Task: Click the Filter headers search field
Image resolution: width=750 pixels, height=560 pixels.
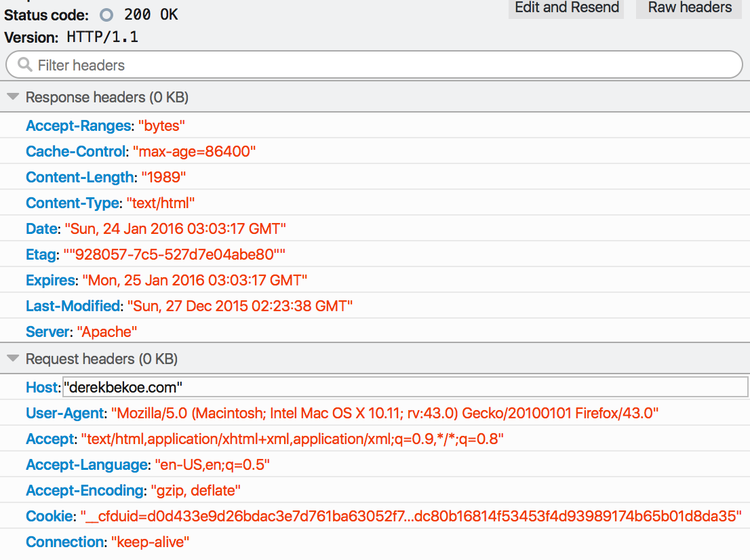Action: point(374,65)
